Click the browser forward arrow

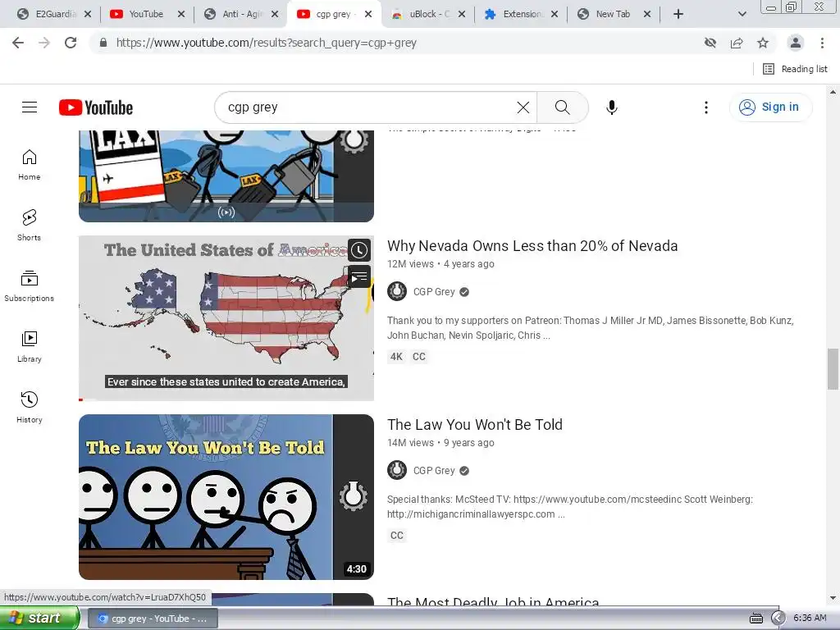click(44, 43)
